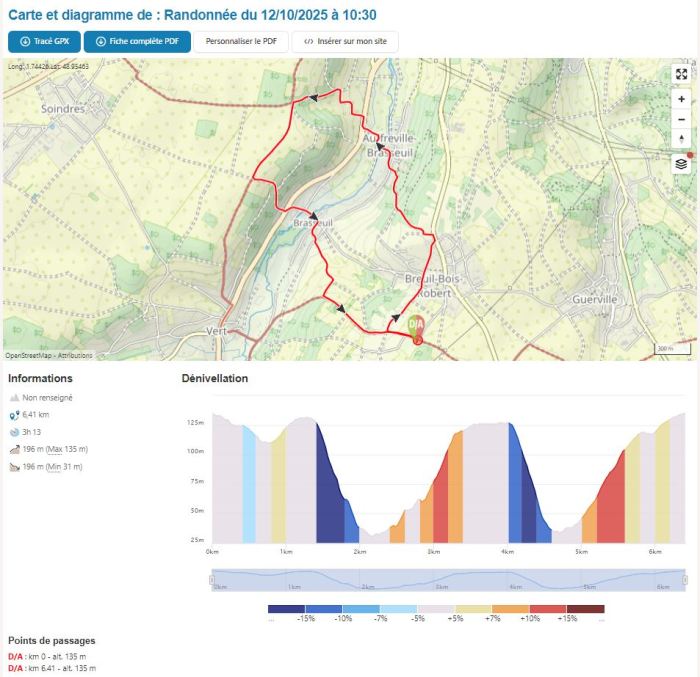Open the map in fullscreen mode
700x677 pixels.
pyautogui.click(x=681, y=74)
